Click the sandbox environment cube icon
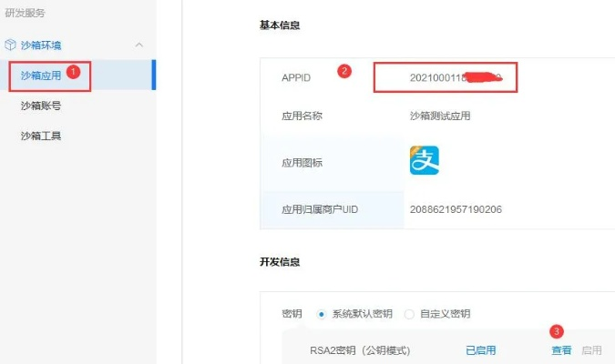The height and width of the screenshot is (364, 615). coord(10,45)
